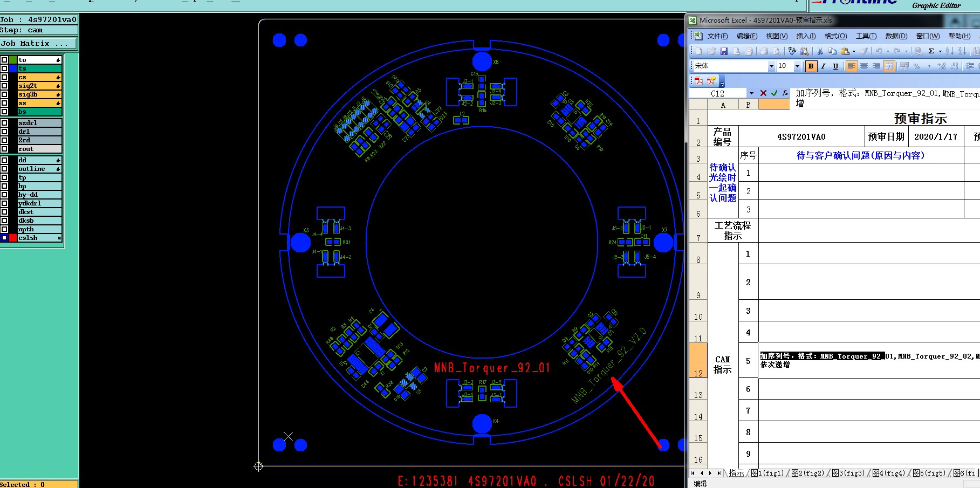Click the Spelling check icon in Excel

point(792,51)
